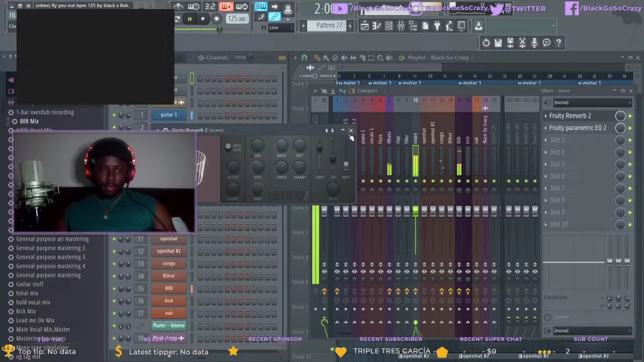
Task: Select the sub channel button
Action: pos(169,313)
